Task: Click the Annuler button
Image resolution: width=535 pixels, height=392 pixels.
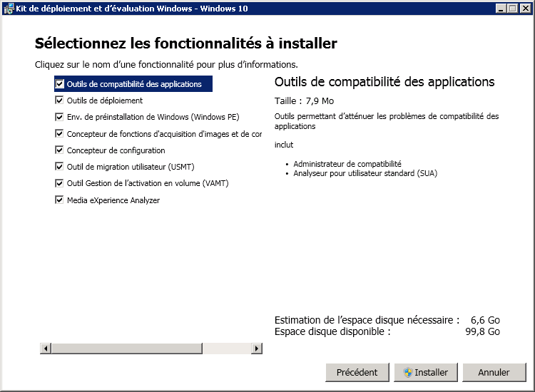Action: [494, 372]
